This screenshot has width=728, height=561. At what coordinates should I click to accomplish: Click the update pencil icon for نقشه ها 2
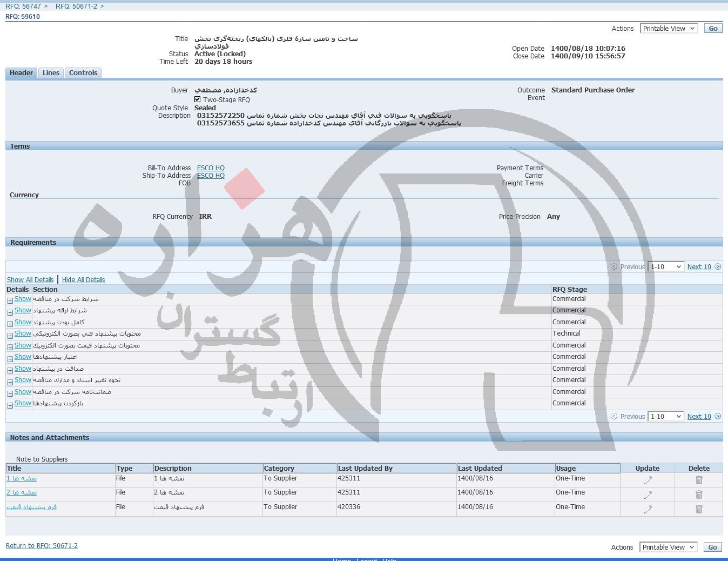[648, 495]
